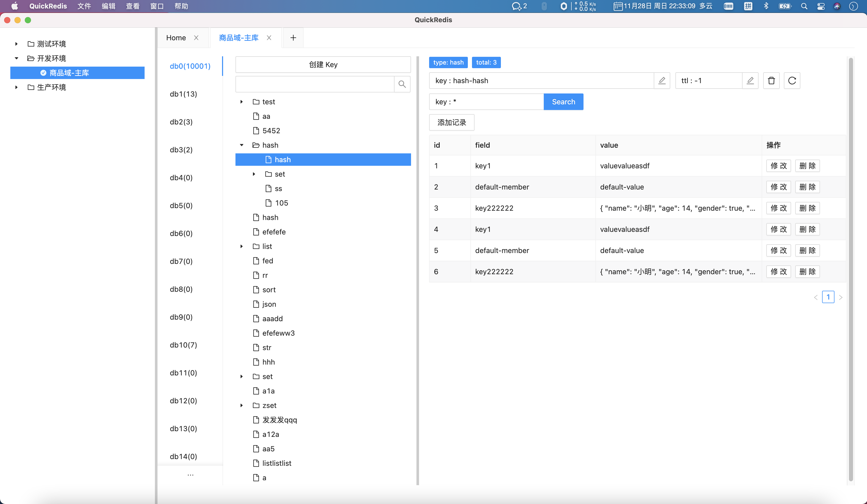Expand the 生产环境 folder
867x504 pixels.
16,87
